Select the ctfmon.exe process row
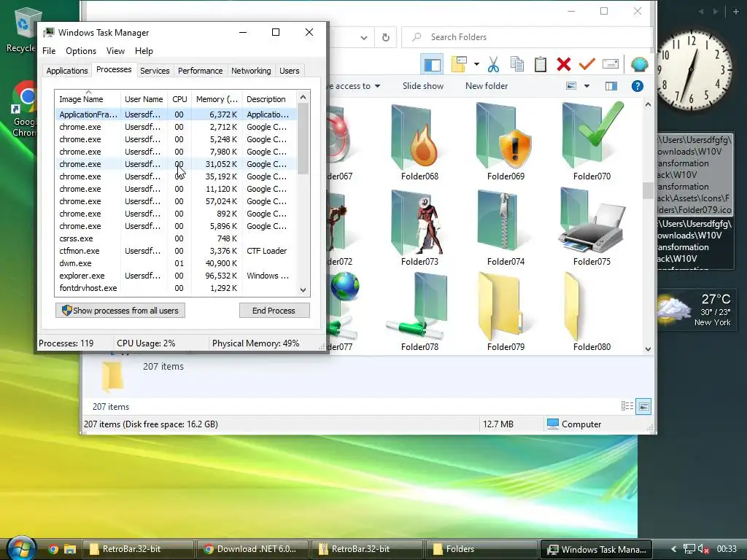 175,251
